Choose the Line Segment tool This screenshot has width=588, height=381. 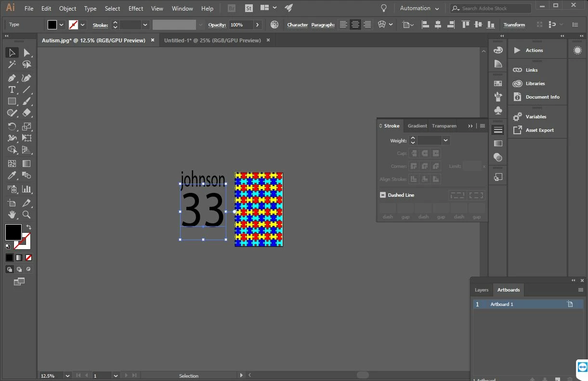tap(27, 89)
